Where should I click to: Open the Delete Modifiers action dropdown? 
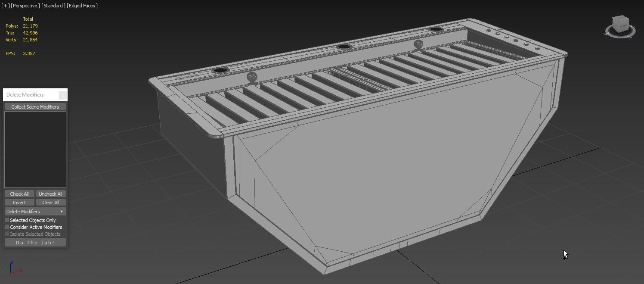[35, 212]
